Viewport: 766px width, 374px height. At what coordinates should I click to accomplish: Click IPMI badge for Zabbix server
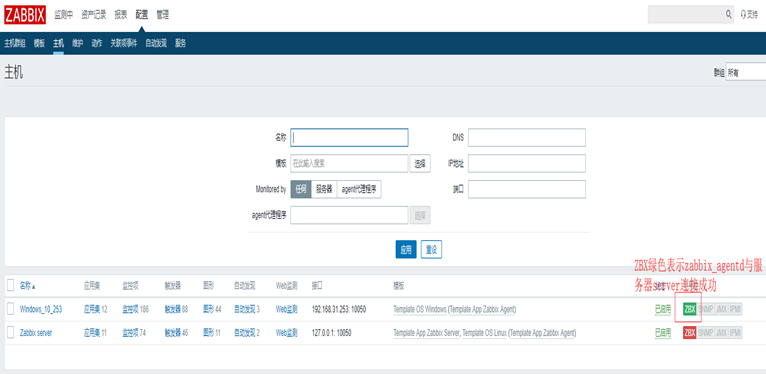pos(736,333)
